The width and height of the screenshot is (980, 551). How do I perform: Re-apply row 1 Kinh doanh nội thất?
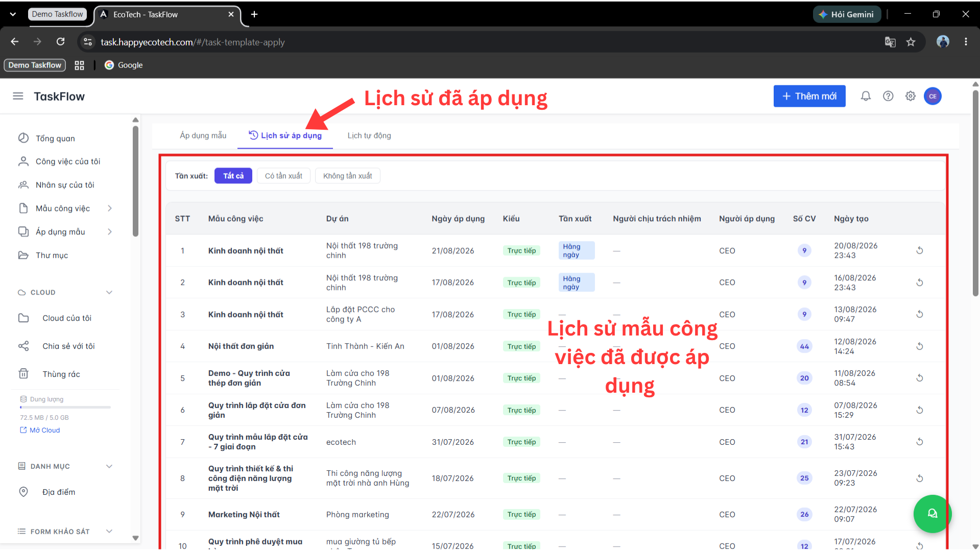click(x=920, y=250)
